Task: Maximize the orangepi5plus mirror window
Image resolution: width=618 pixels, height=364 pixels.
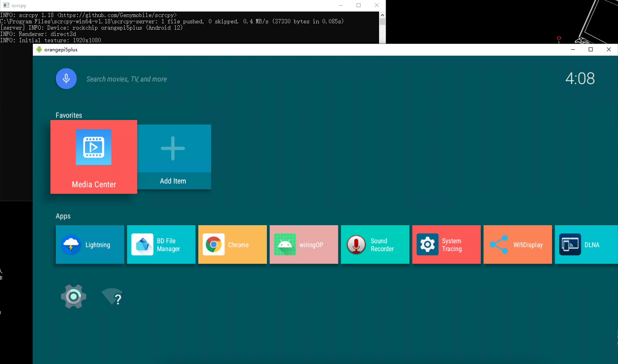Action: point(591,49)
